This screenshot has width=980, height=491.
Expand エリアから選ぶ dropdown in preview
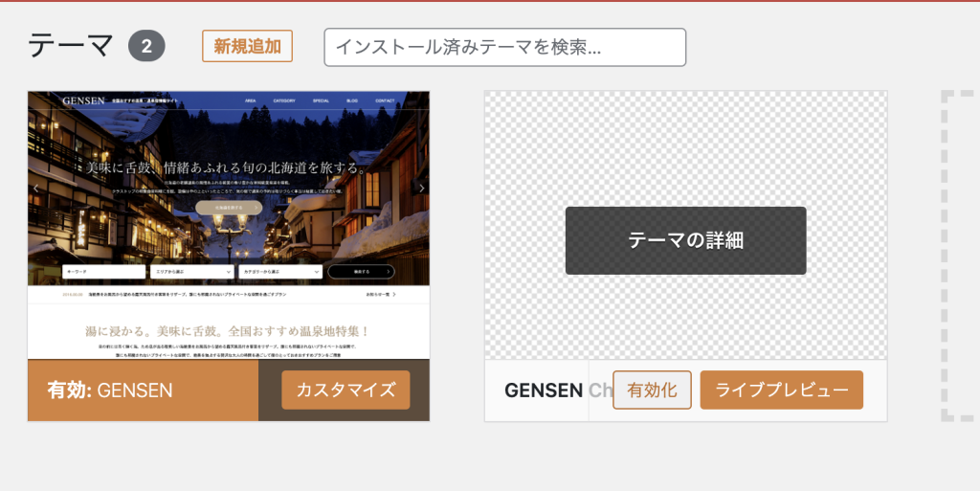[x=191, y=272]
